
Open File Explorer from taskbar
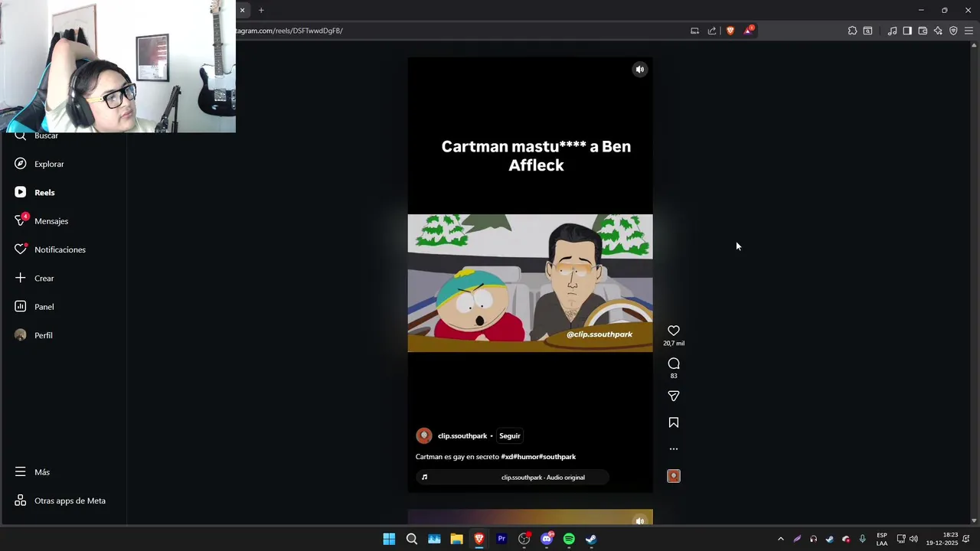tap(456, 539)
